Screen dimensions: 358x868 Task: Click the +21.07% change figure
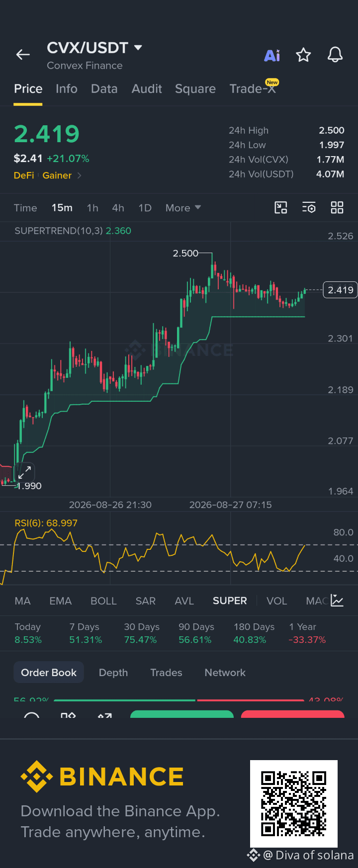68,159
